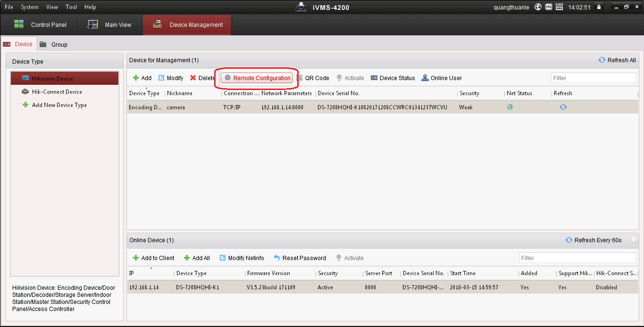Delete the selected device
Viewport: 644px width, 327px height.
tap(202, 78)
